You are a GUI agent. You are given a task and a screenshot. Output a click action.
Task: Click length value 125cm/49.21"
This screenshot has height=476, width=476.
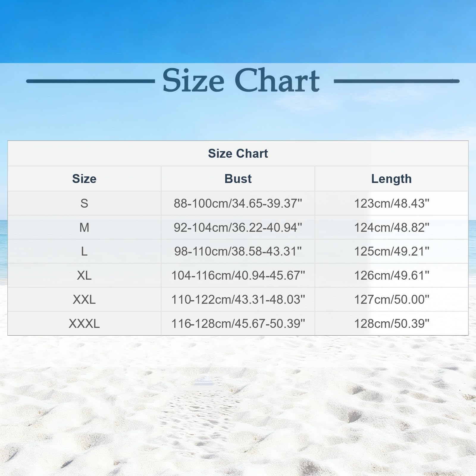(x=392, y=251)
